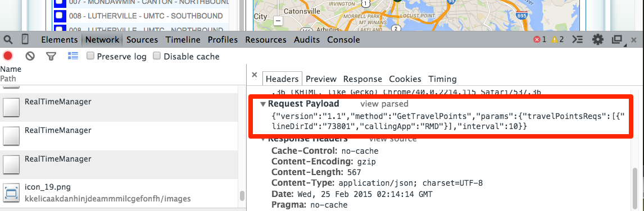
Task: View the Timing tab
Action: (442, 79)
